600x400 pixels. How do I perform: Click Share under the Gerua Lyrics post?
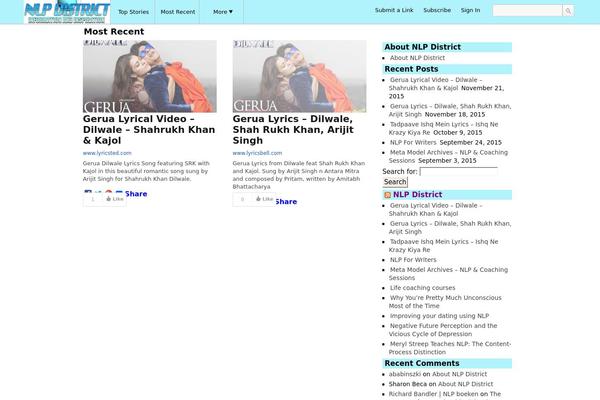[x=286, y=202]
